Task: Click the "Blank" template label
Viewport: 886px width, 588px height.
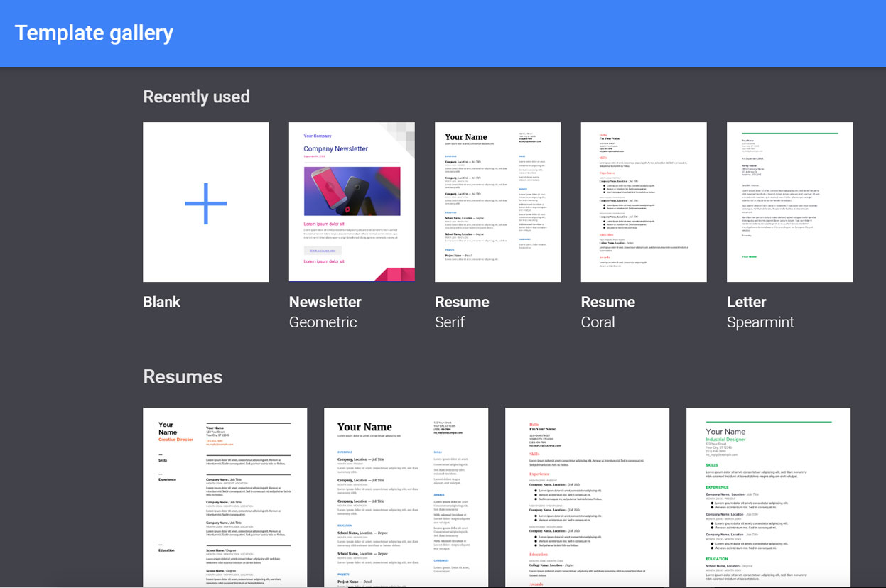Action: pos(161,302)
